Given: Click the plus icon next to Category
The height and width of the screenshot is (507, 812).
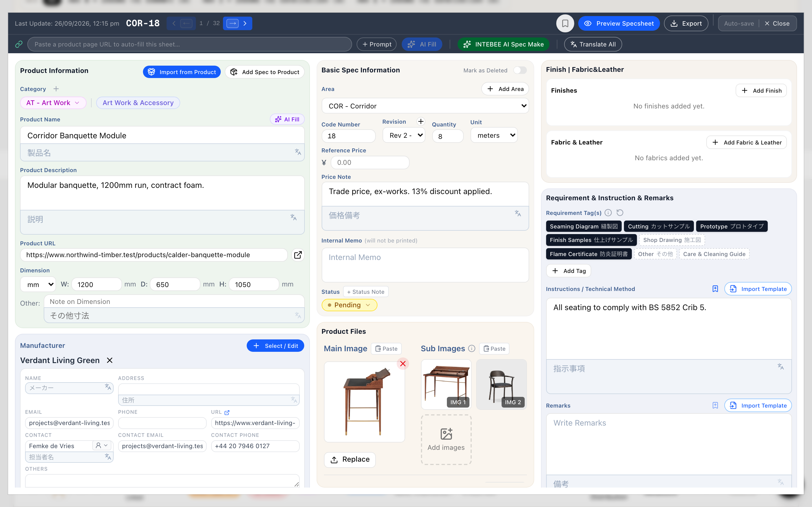Looking at the screenshot, I should (x=56, y=89).
